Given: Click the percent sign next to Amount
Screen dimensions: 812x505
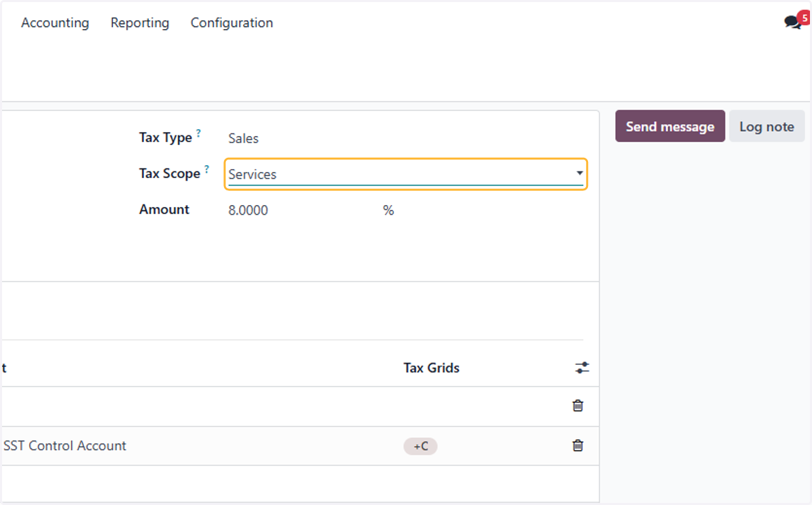Looking at the screenshot, I should click(388, 211).
